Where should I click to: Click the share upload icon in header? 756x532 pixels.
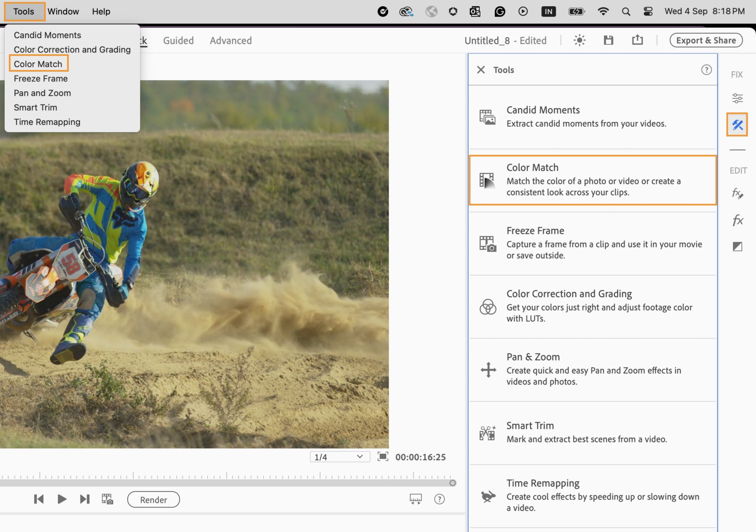(x=637, y=40)
